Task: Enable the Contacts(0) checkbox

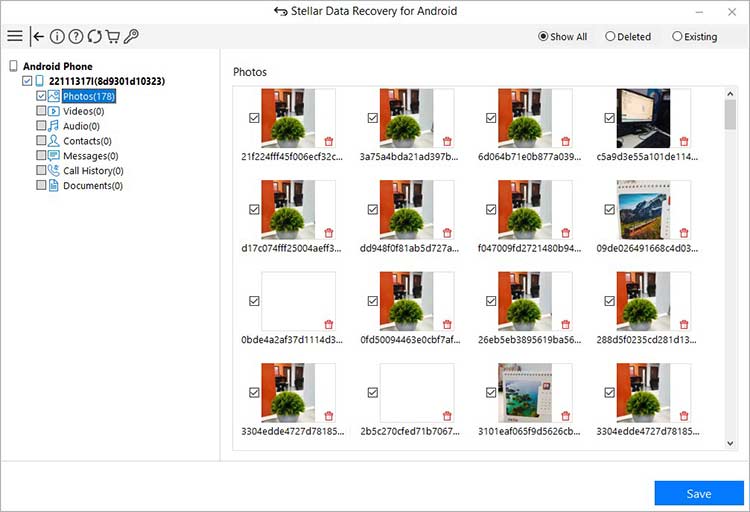Action: tap(41, 141)
